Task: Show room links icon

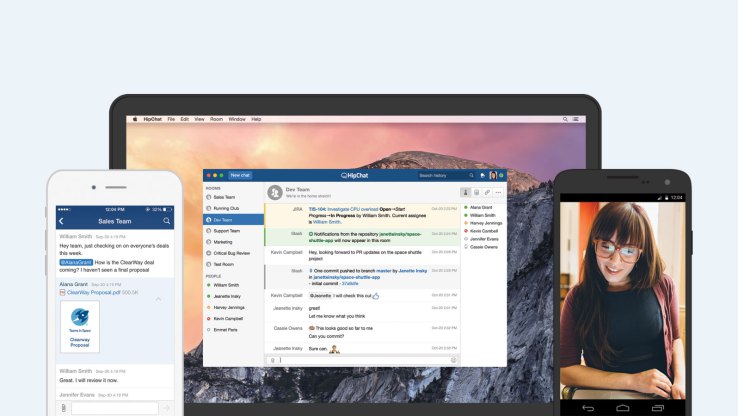Action: pyautogui.click(x=487, y=192)
